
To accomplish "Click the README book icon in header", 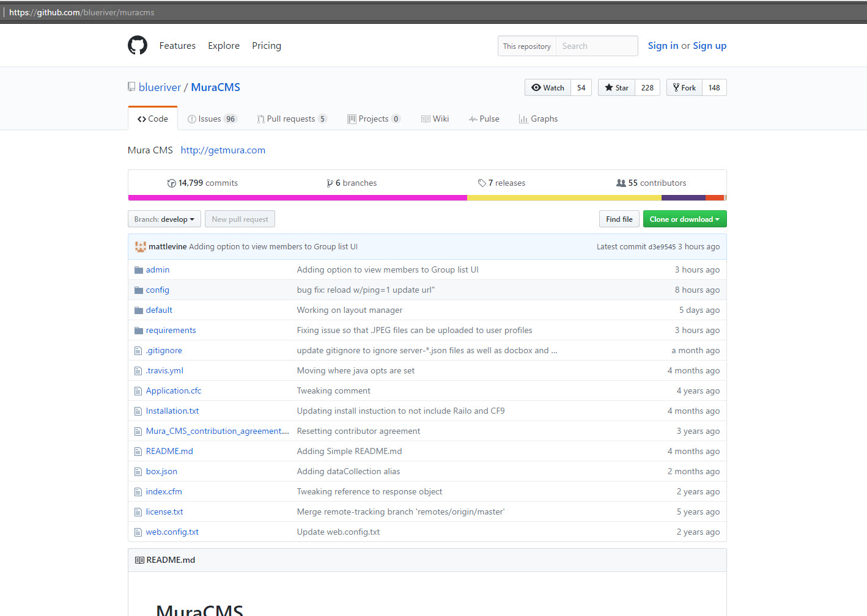I will [x=139, y=560].
